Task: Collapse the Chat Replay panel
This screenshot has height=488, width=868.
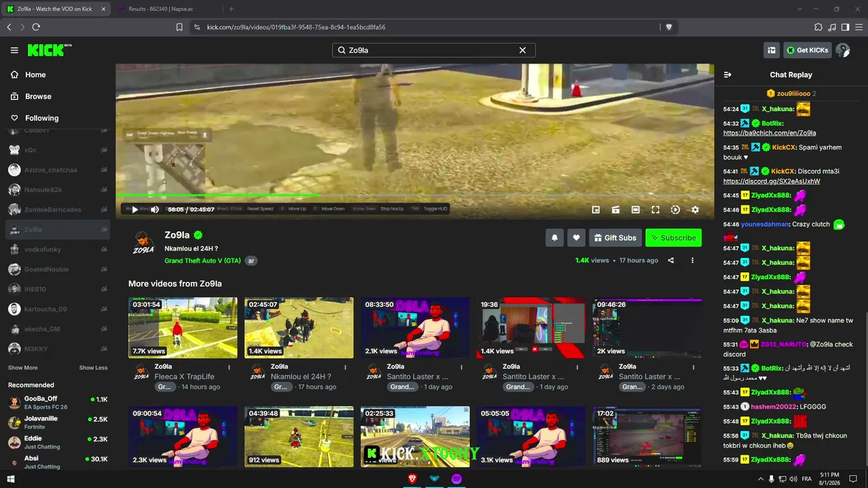Action: click(x=728, y=75)
